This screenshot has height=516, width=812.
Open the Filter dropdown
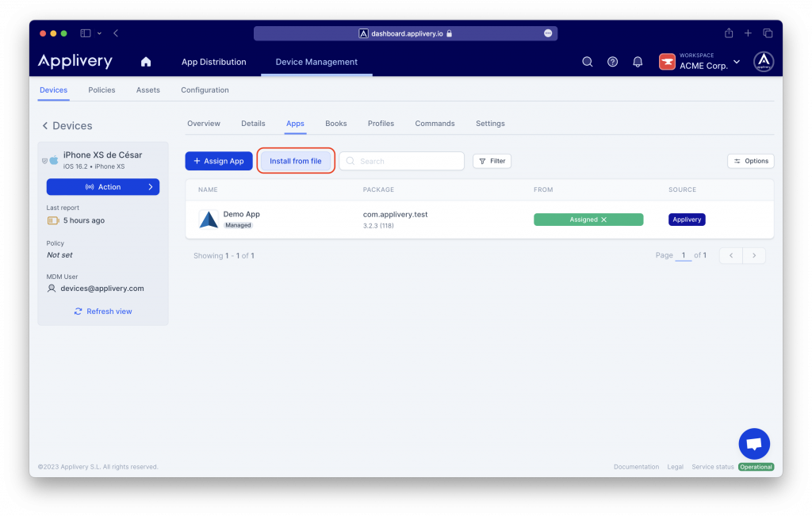(x=492, y=161)
